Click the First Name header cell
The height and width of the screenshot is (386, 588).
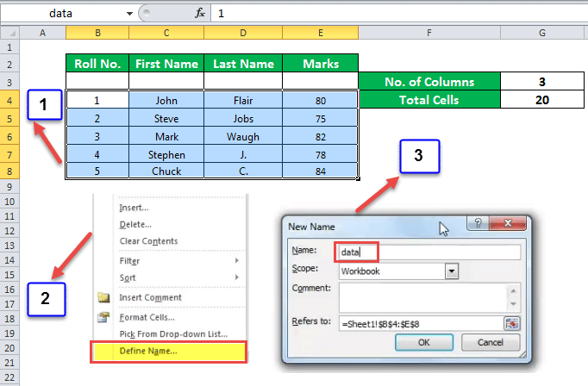tap(166, 64)
